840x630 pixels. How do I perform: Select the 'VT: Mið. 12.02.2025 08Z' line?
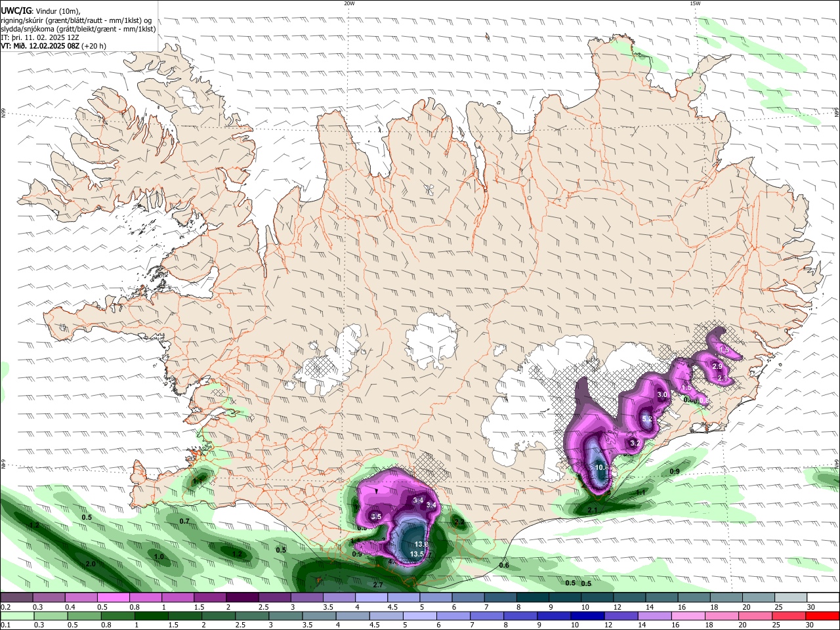(40, 46)
